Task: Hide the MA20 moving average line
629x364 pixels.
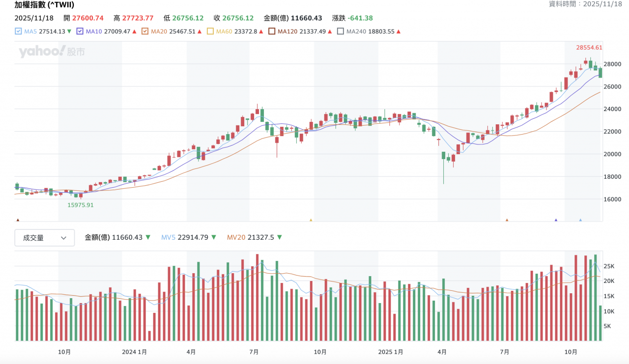Action: (x=145, y=31)
